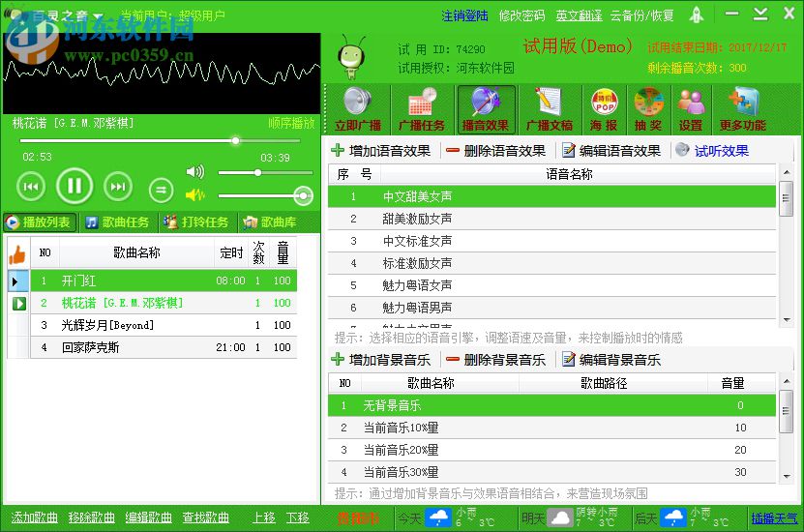804x532 pixels.
Task: Pause the current song
Action: coord(74,186)
